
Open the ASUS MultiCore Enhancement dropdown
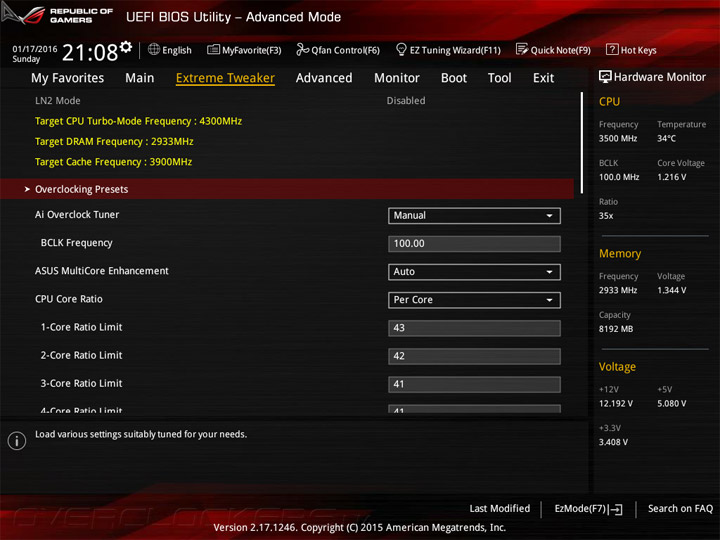click(474, 272)
